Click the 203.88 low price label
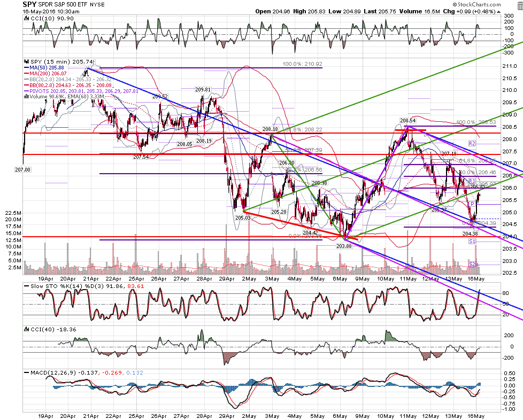The image size is (523, 420). click(344, 246)
